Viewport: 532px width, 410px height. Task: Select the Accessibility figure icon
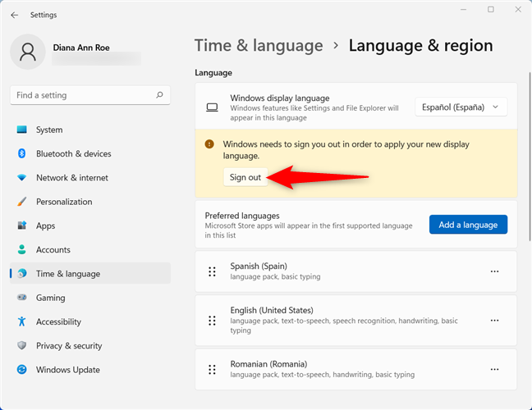21,321
